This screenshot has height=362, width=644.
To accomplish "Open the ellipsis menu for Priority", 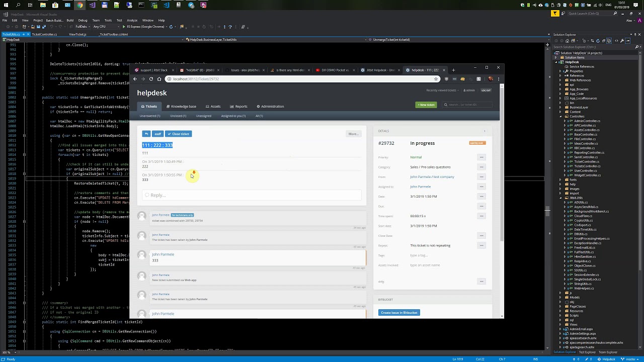I will 481,157.
